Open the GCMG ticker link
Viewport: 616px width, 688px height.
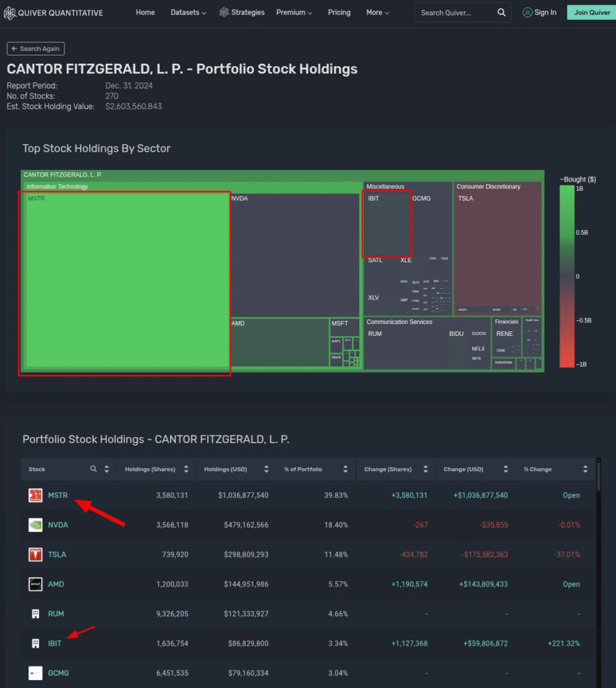[x=58, y=673]
